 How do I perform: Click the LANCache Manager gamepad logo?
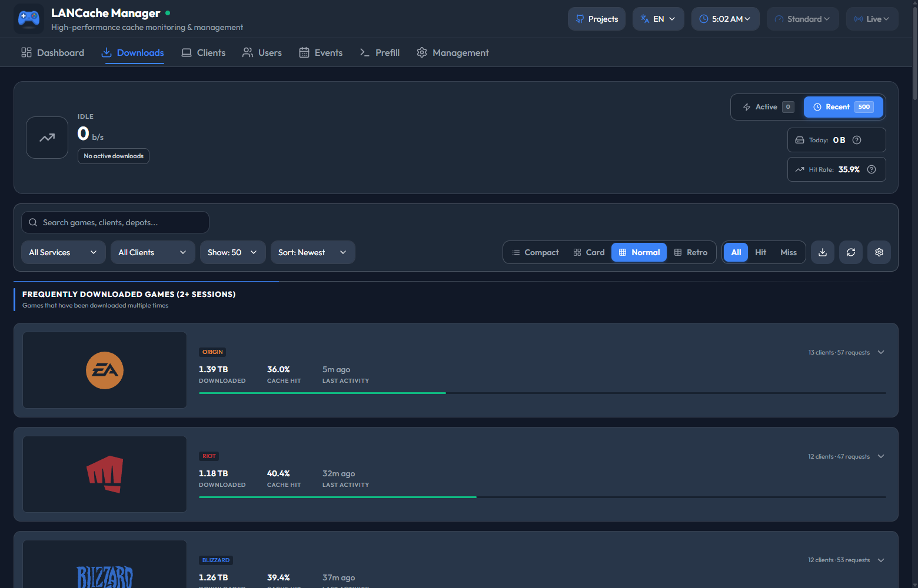[x=29, y=19]
